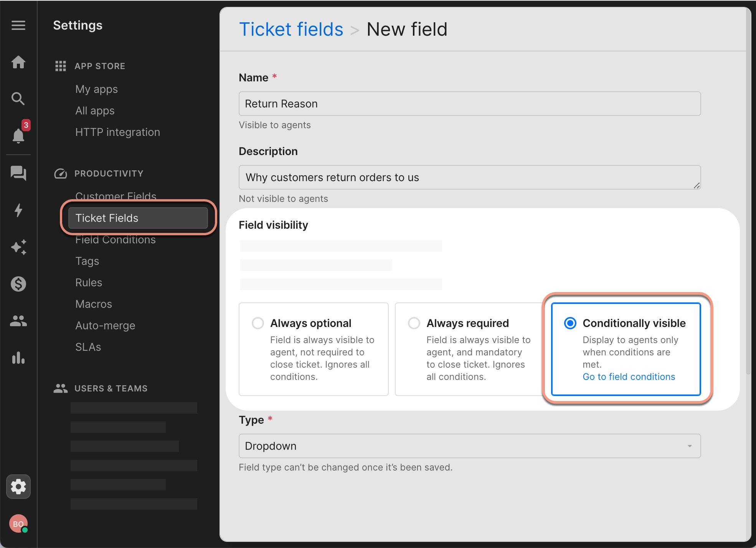Select the Always required radio button

click(414, 323)
